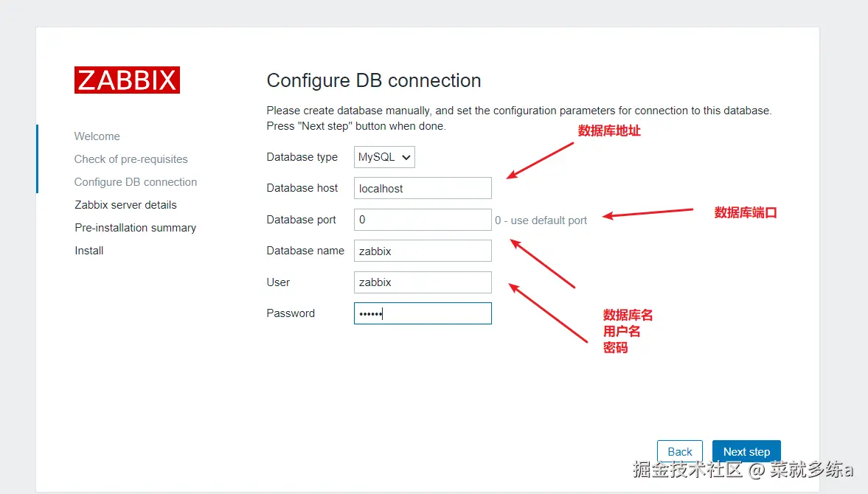The width and height of the screenshot is (868, 494).
Task: Click the Database host input field
Action: click(x=423, y=188)
